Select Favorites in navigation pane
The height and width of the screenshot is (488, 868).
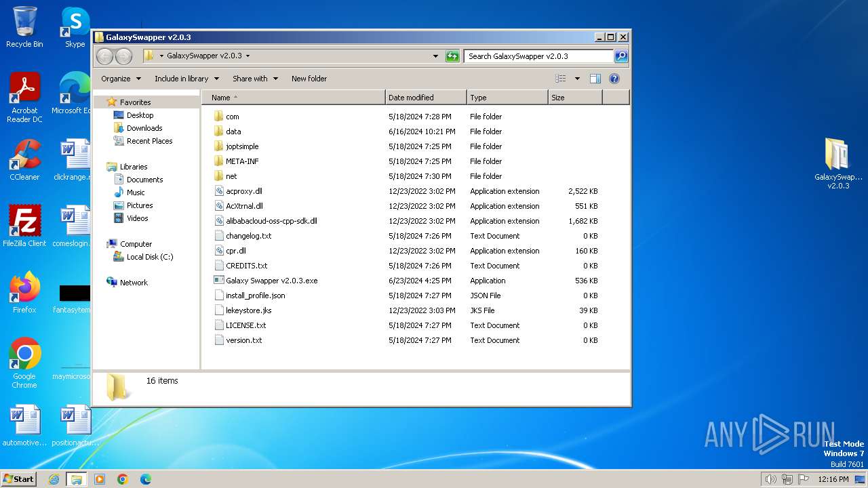coord(135,102)
